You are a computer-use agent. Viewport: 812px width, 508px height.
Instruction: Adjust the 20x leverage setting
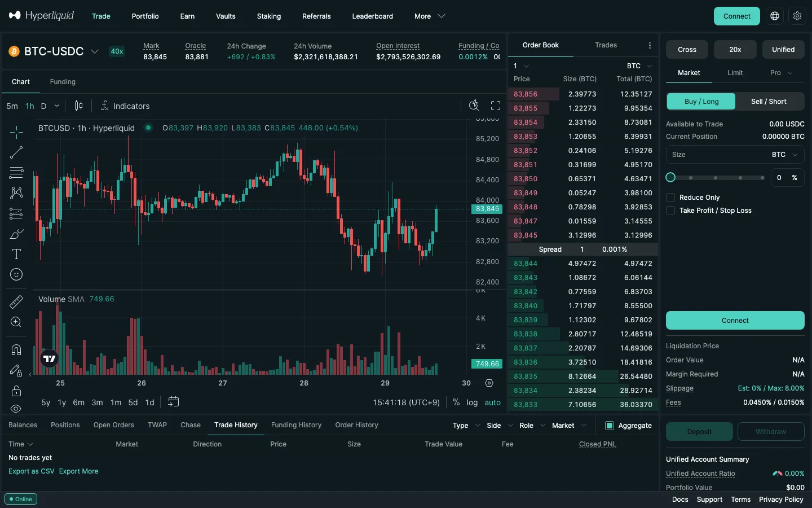coord(735,50)
